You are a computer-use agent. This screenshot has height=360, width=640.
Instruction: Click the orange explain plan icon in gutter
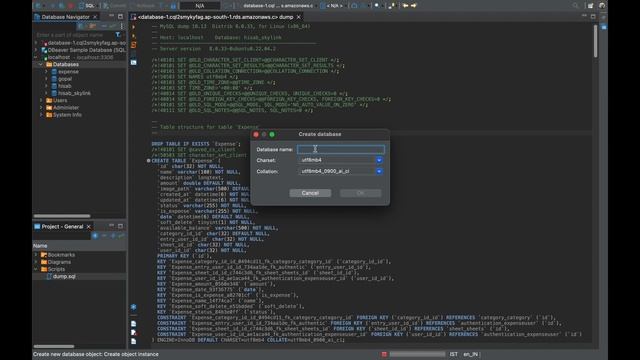pos(133,44)
